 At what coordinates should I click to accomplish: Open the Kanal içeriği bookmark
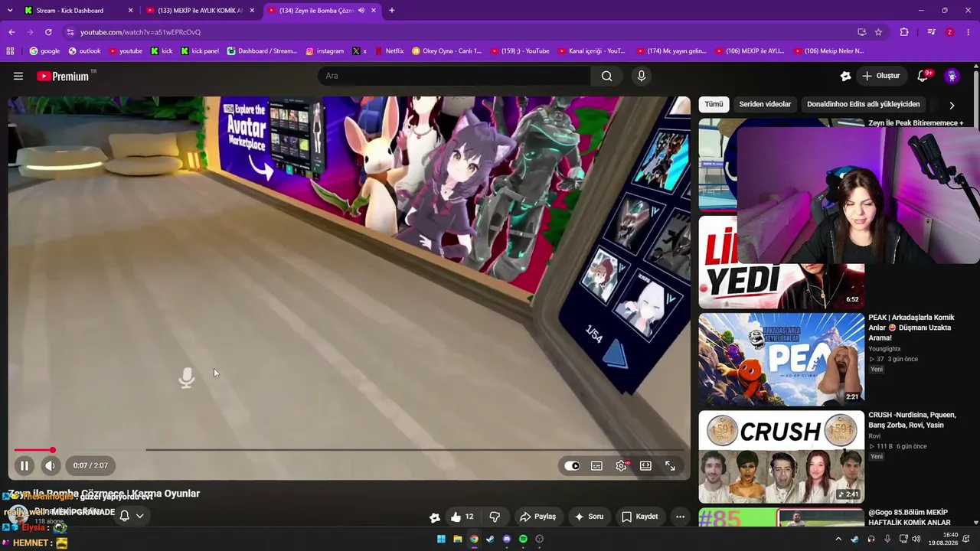[591, 51]
